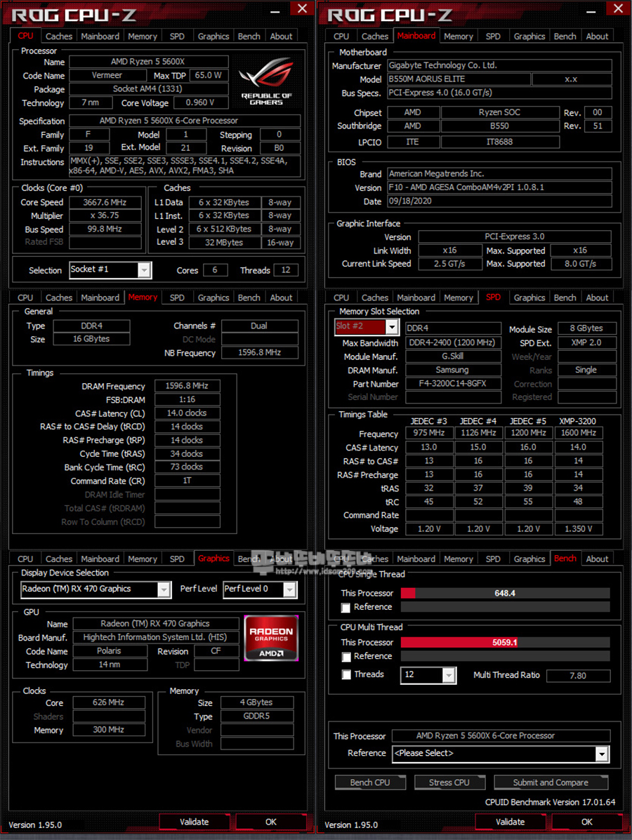The height and width of the screenshot is (840, 632).
Task: Open About tab above Memory Slot Selection
Action: click(597, 298)
